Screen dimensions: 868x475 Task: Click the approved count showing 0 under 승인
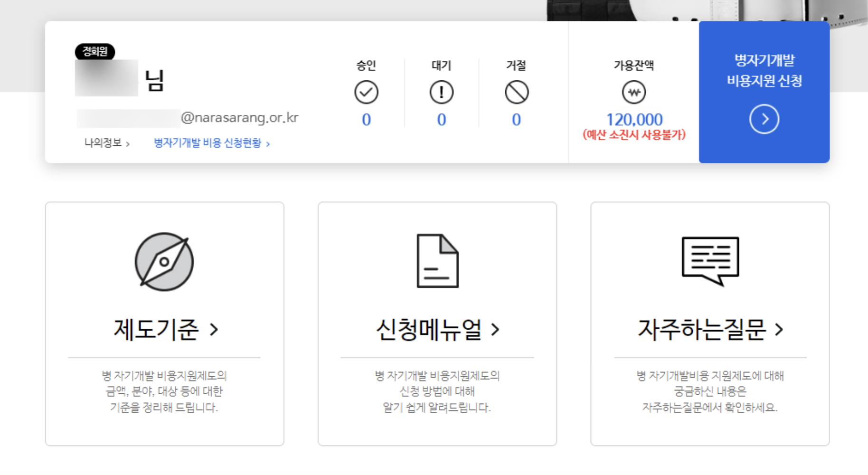(366, 120)
